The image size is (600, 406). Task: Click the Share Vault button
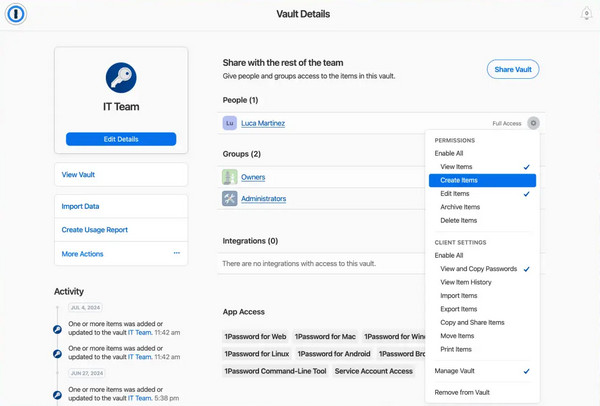pos(513,68)
